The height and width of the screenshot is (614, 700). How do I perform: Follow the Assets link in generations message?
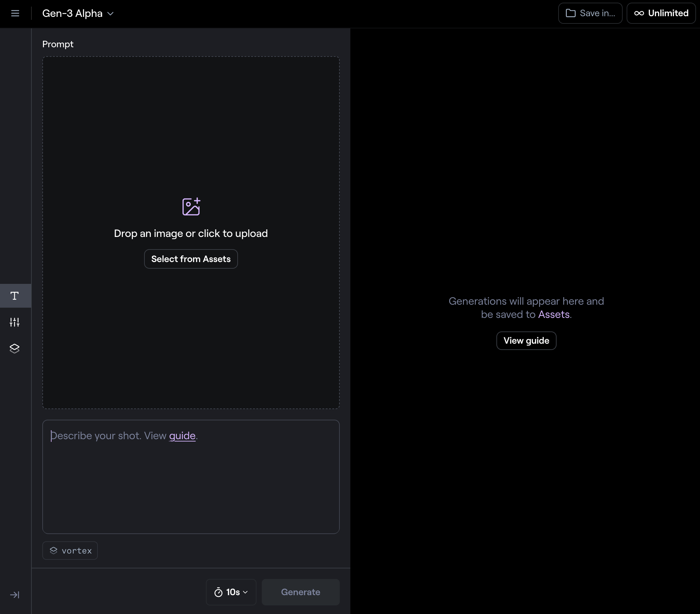pyautogui.click(x=554, y=314)
